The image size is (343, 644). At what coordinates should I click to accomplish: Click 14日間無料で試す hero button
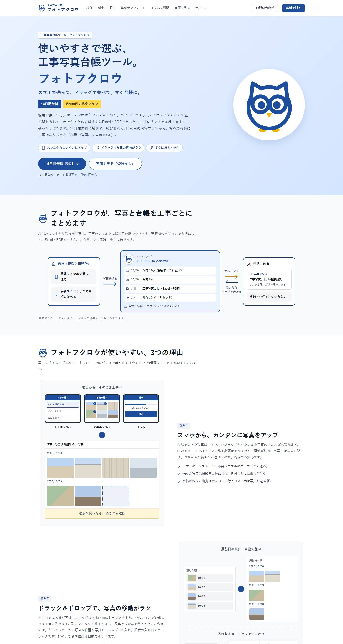tap(62, 164)
